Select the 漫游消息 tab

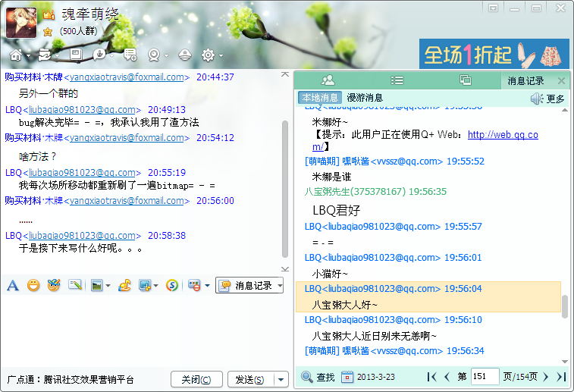pyautogui.click(x=365, y=98)
